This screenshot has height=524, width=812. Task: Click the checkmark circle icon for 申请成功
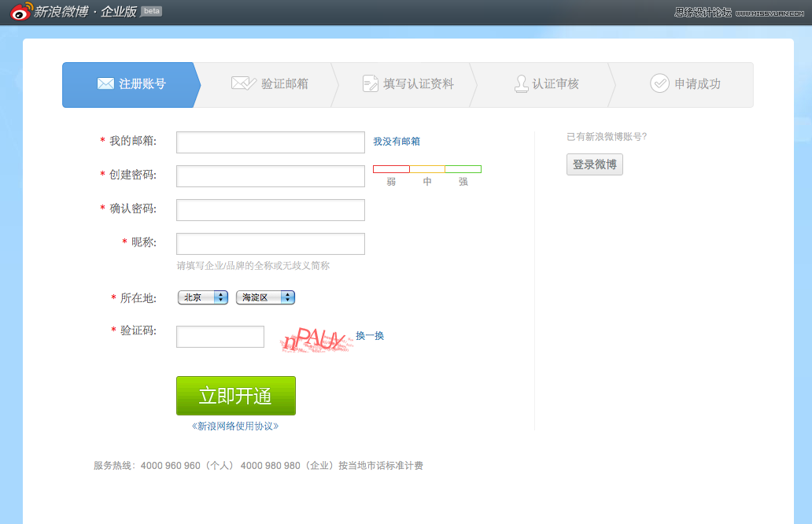point(659,83)
